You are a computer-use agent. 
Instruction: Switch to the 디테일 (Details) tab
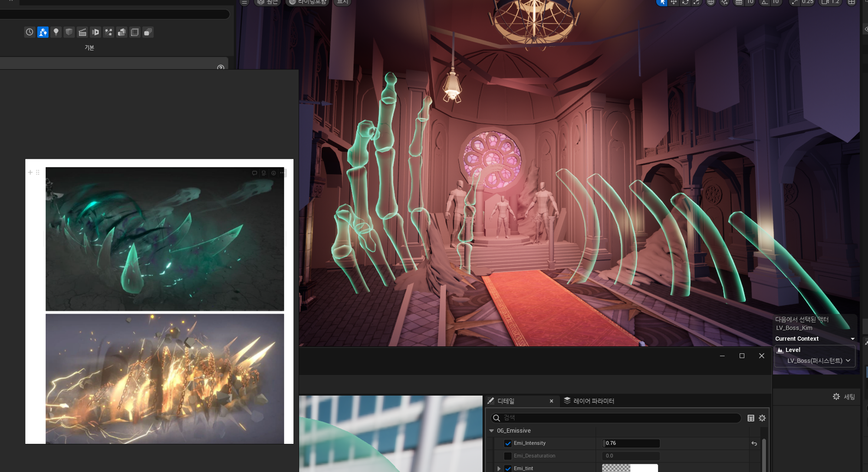pos(506,401)
